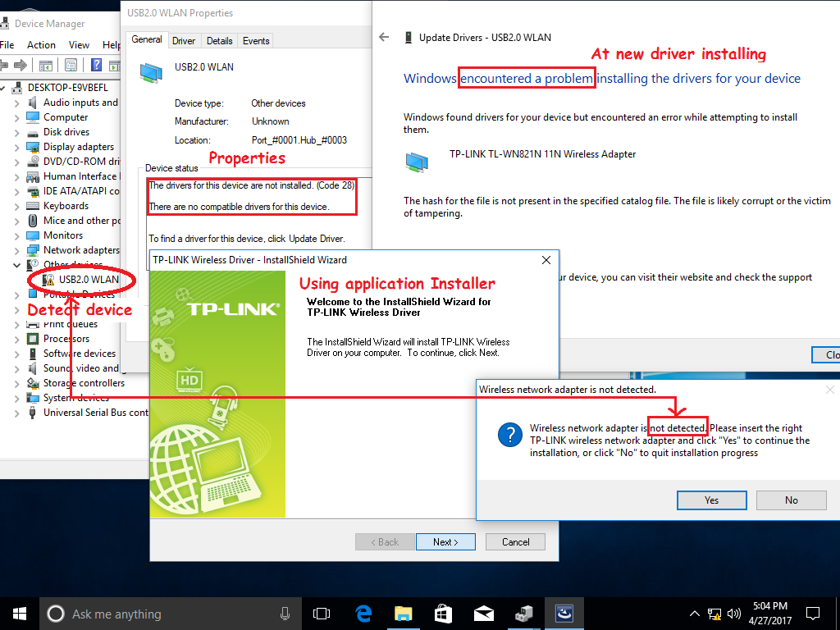
Task: Expand Sound, video and game controllers
Action: (x=16, y=368)
